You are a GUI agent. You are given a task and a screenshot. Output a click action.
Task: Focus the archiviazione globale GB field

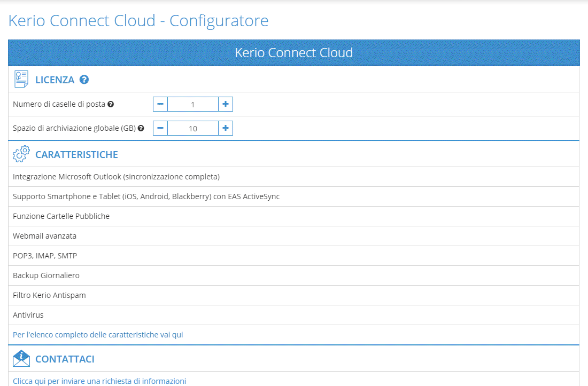(x=193, y=128)
